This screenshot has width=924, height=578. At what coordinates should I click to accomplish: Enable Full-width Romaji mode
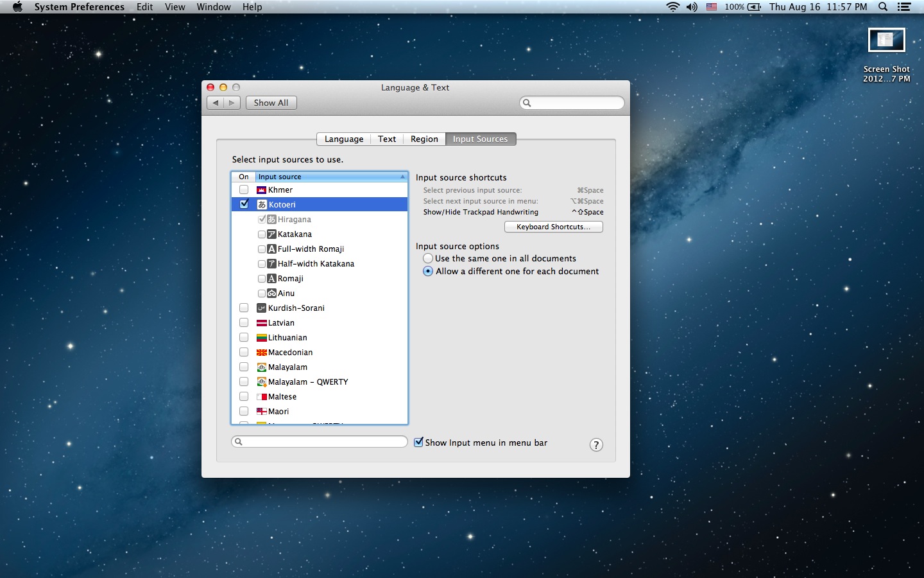tap(262, 249)
